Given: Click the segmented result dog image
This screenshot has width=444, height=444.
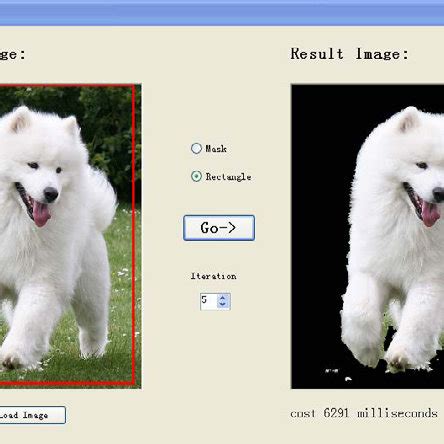Looking at the screenshot, I should pyautogui.click(x=367, y=236).
